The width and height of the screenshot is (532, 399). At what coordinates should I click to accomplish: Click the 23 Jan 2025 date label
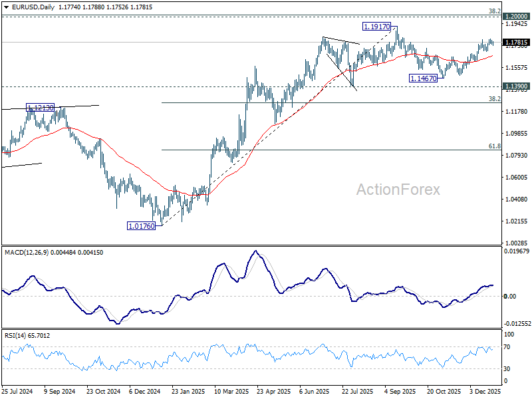coord(188,391)
